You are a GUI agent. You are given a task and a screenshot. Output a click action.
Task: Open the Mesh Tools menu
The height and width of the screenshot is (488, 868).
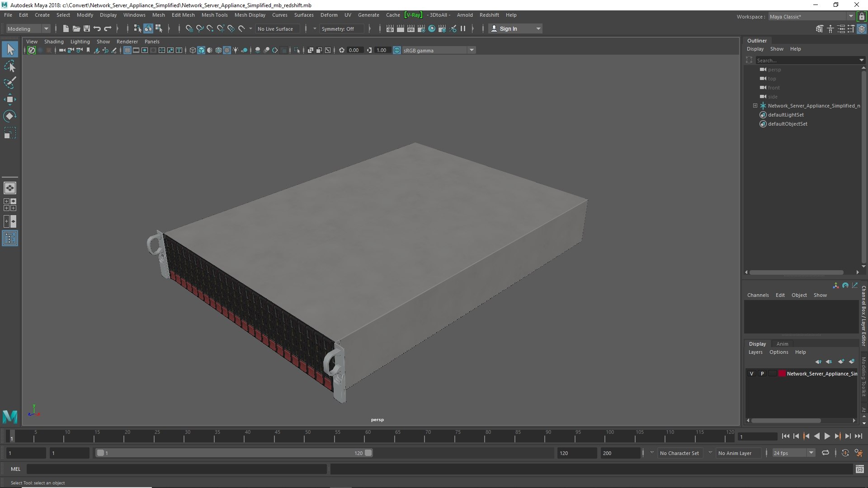pyautogui.click(x=214, y=15)
